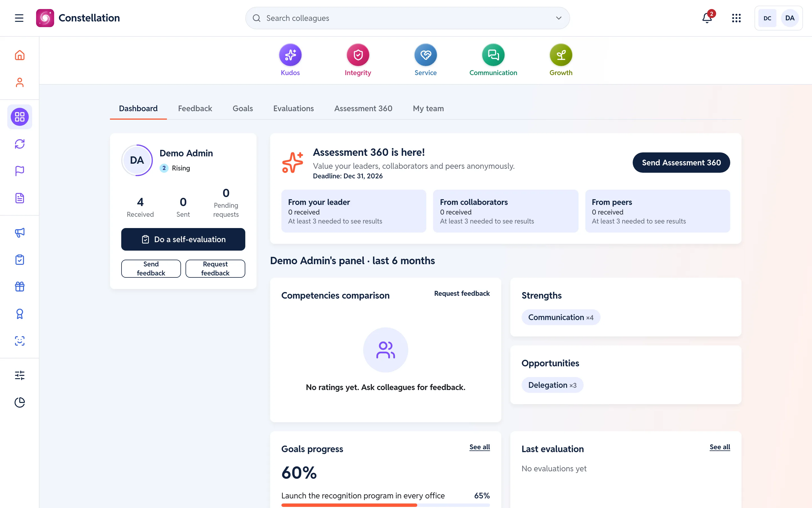Open the sliders settings icon in sidebar

pyautogui.click(x=20, y=375)
